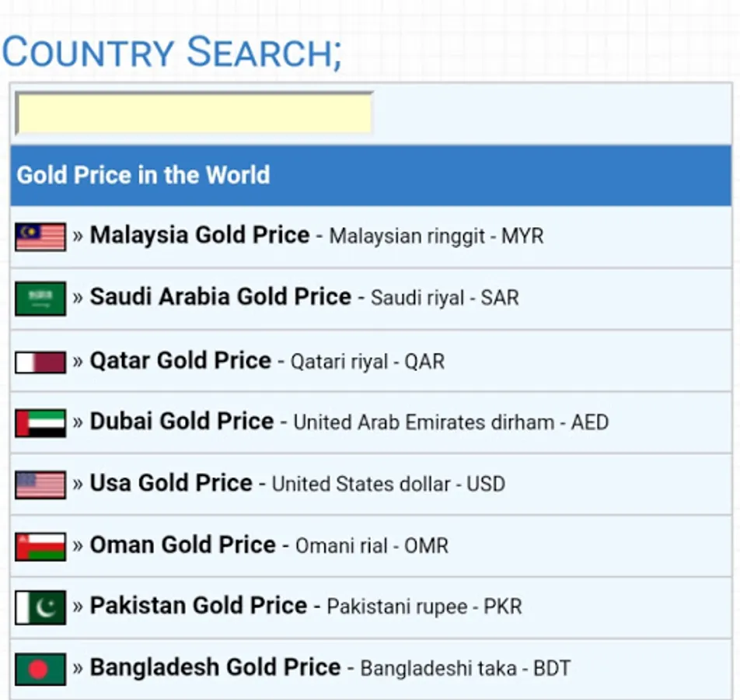The width and height of the screenshot is (740, 700).
Task: Click the Country Search heading
Action: 171,53
